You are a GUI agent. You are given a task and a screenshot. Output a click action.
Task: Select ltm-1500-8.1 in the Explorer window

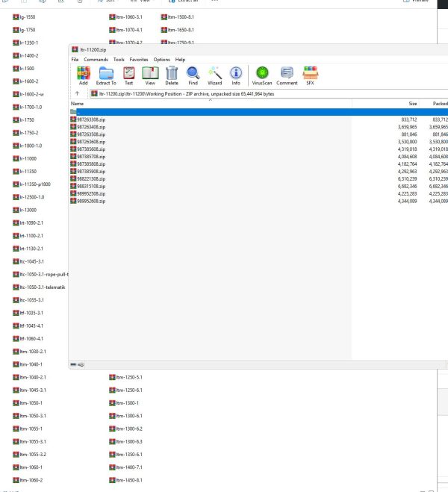click(177, 17)
